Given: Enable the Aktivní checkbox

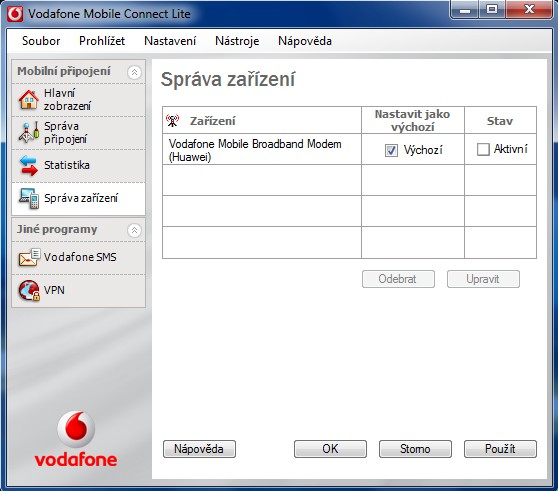Looking at the screenshot, I should (483, 149).
